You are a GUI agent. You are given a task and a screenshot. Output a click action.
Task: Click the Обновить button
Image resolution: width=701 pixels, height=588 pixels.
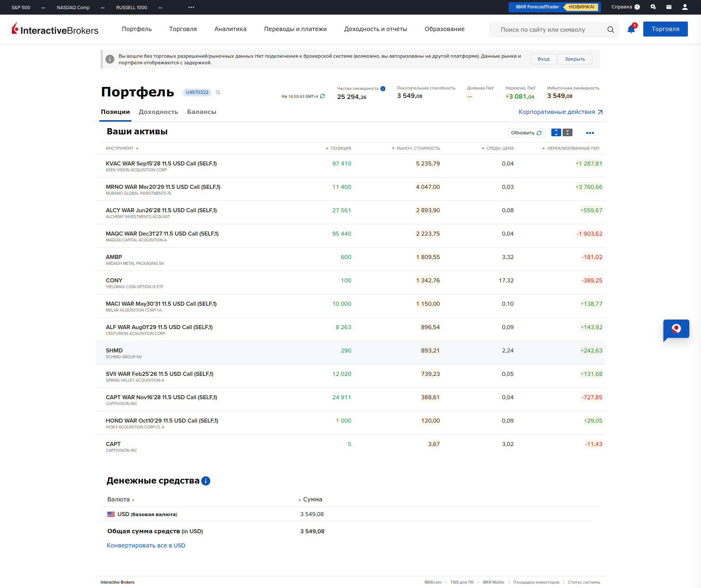tap(526, 133)
